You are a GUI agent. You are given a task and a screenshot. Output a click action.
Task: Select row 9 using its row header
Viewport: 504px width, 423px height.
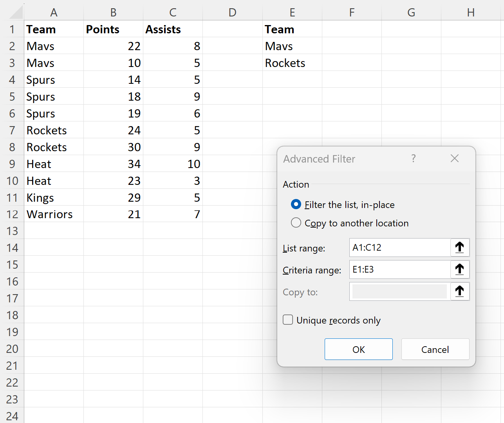(x=12, y=164)
